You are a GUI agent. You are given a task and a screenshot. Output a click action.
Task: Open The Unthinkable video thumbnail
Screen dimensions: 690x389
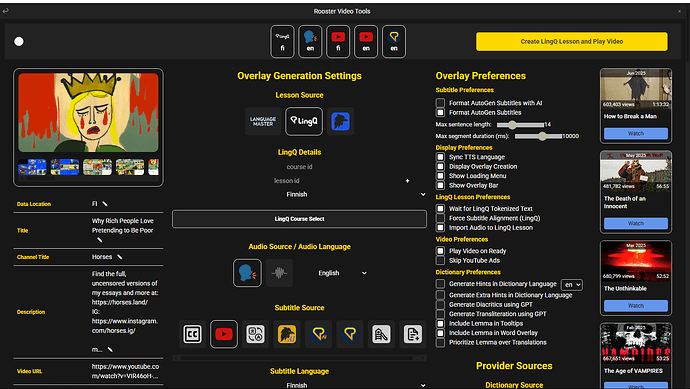pos(635,261)
